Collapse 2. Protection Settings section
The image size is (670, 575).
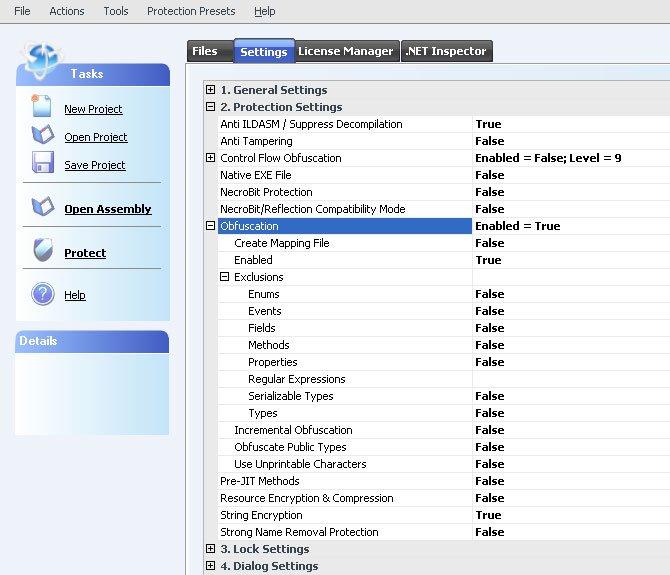pos(210,107)
